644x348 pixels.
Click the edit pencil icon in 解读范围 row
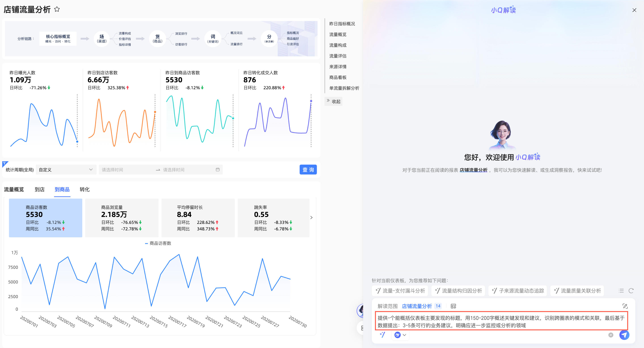click(x=625, y=306)
